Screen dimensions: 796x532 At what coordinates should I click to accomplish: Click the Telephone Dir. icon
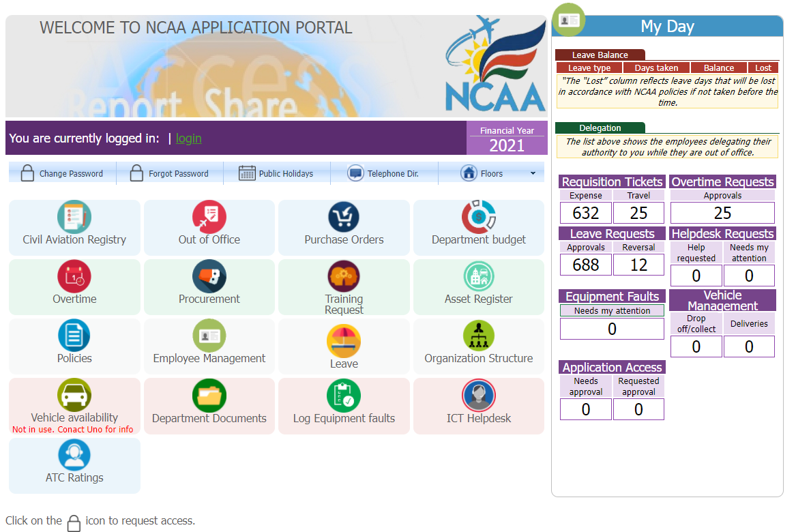[355, 173]
